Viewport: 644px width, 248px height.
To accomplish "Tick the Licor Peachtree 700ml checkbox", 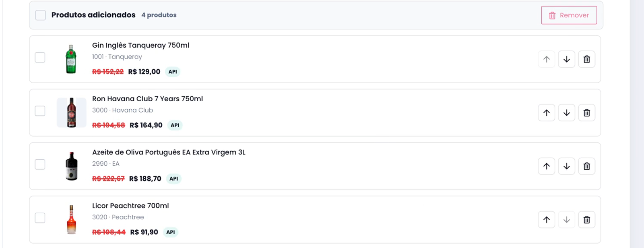I will (x=40, y=218).
